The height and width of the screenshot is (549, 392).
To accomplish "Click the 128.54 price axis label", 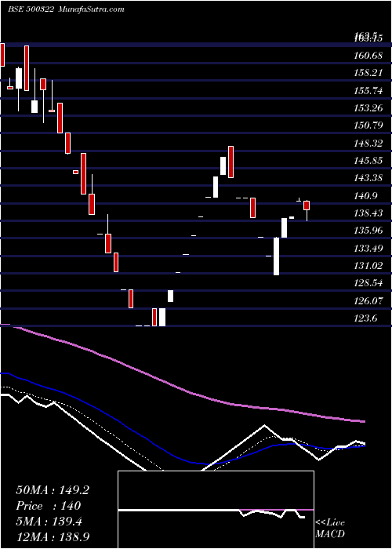I will tap(368, 283).
